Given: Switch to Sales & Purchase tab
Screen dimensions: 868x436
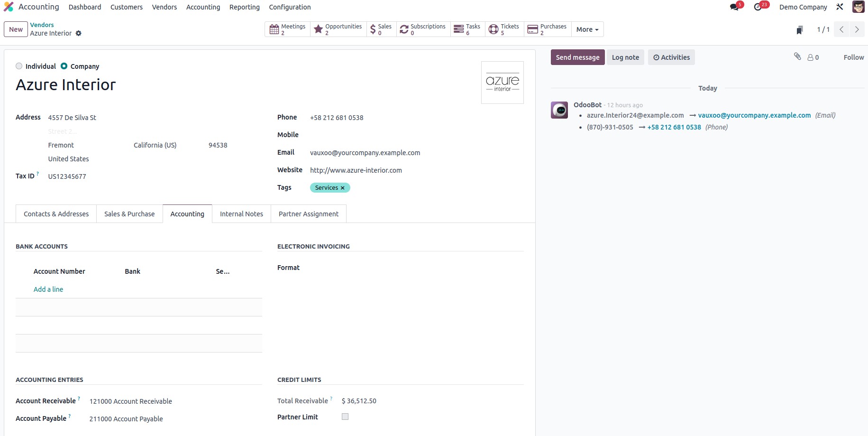Looking at the screenshot, I should pos(129,214).
